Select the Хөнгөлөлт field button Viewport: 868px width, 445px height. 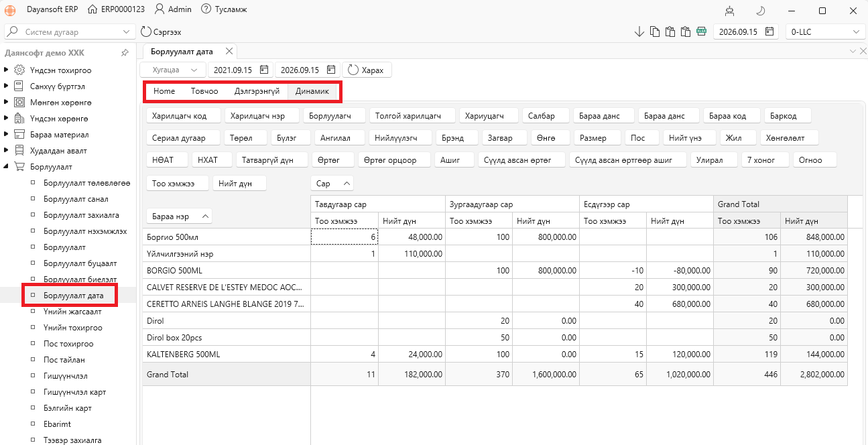pos(791,138)
